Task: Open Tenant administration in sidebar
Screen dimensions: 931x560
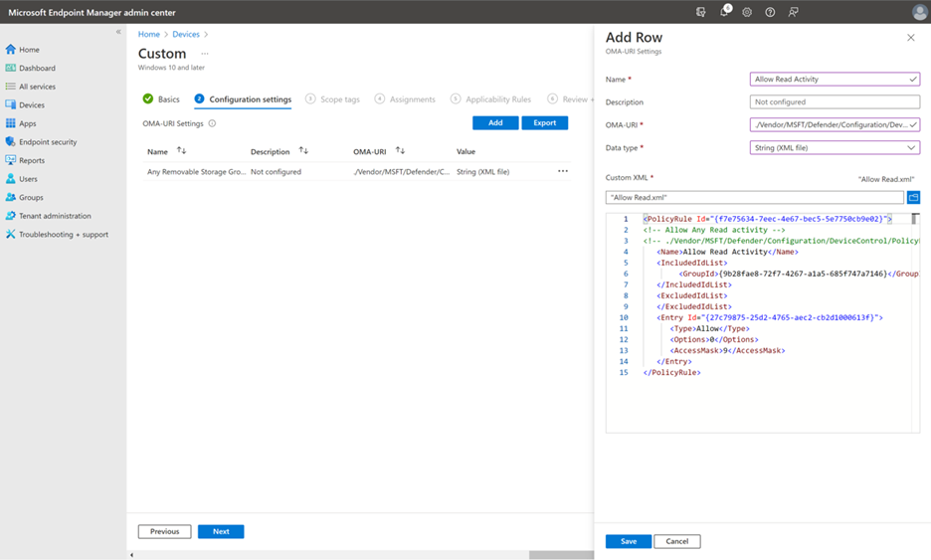Action: pos(55,216)
